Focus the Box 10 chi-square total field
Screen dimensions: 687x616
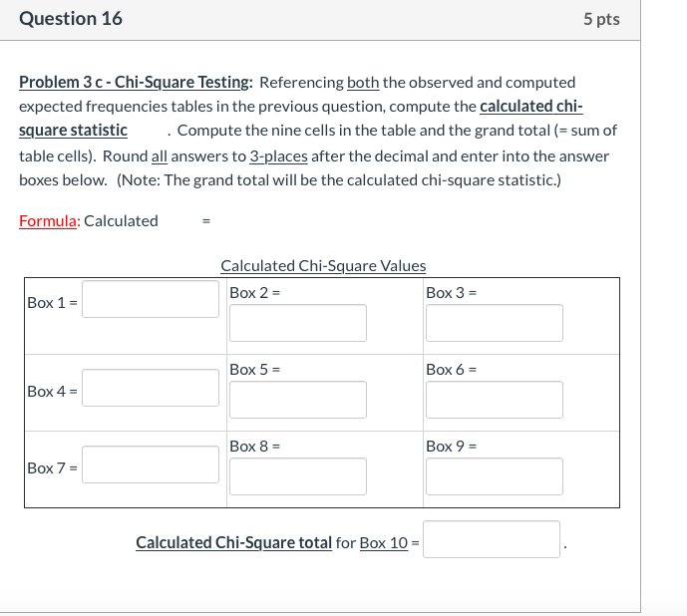click(492, 540)
